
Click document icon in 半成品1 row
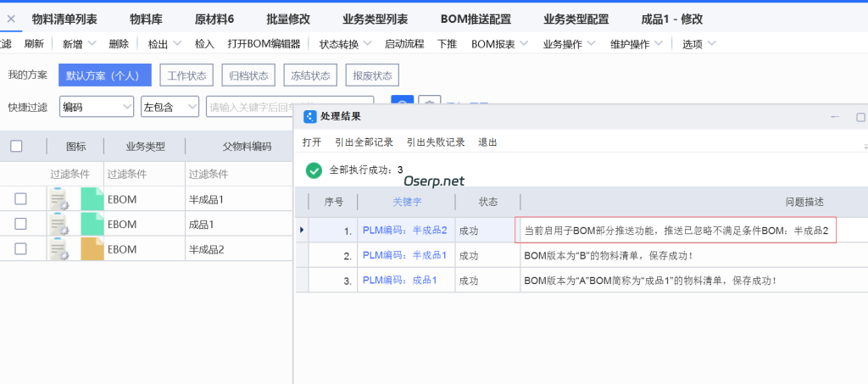pos(58,198)
